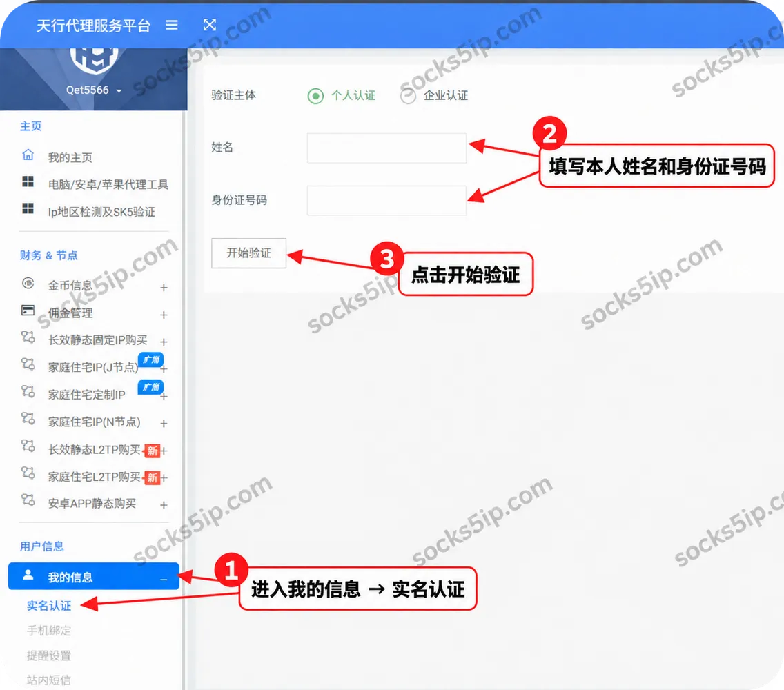Image resolution: width=784 pixels, height=690 pixels.
Task: Expand 家庭住宅IP(N节点) plus sign
Action: click(x=164, y=424)
